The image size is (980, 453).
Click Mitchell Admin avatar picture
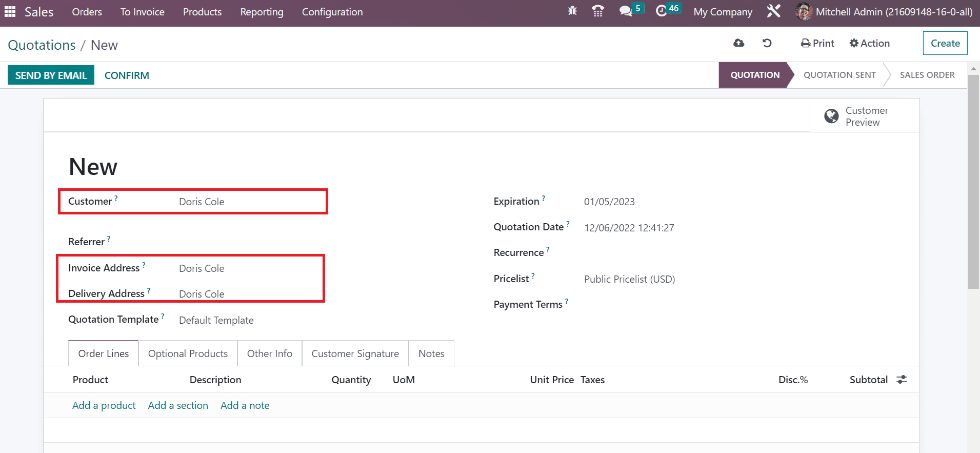pyautogui.click(x=804, y=11)
